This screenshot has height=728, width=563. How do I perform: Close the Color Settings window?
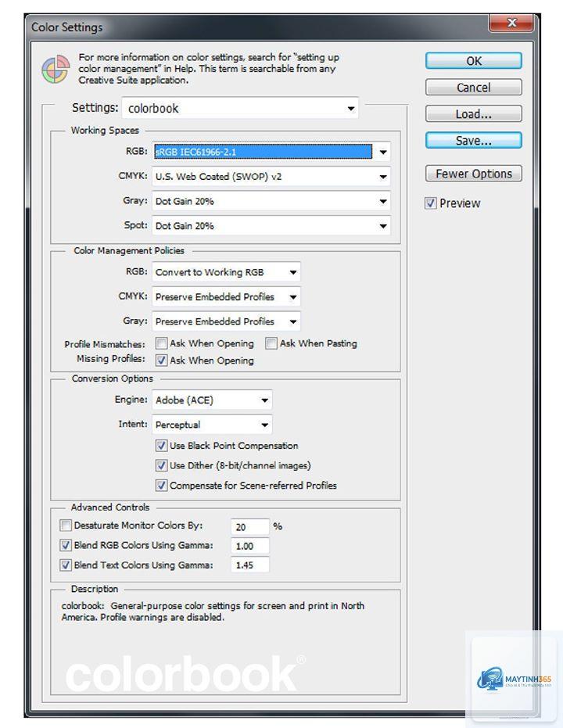click(512, 23)
